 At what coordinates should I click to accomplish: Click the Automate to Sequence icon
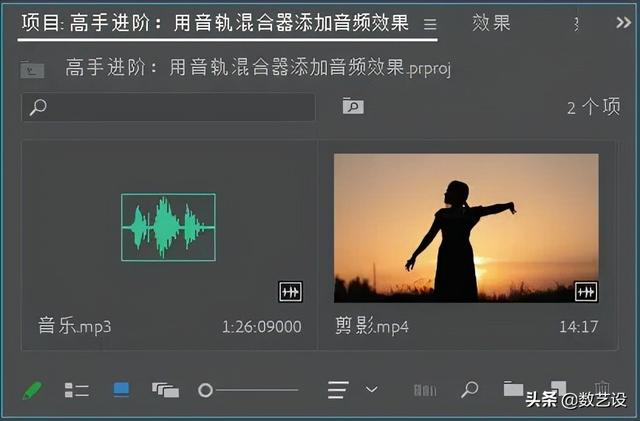point(425,390)
